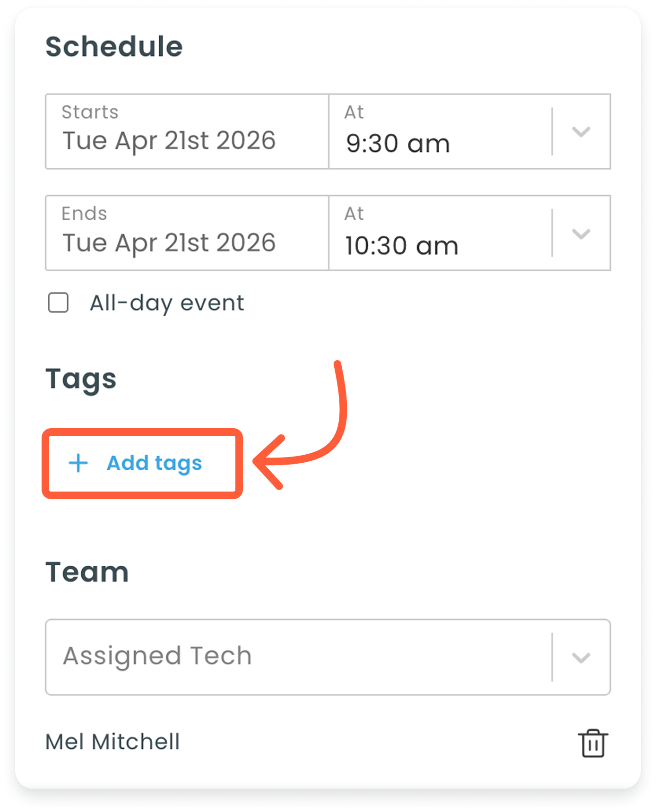Click the At label above 9:30 am
Viewport: 656px width, 812px height.
coord(354,112)
